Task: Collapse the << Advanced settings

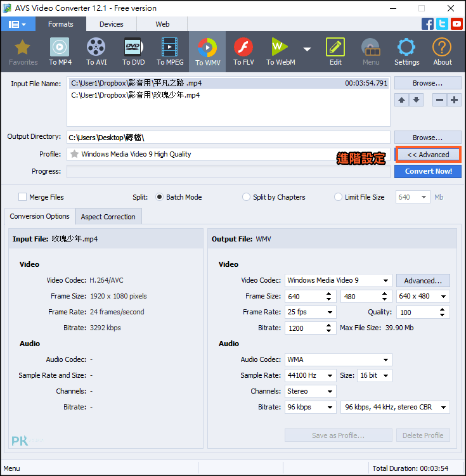Action: click(428, 155)
